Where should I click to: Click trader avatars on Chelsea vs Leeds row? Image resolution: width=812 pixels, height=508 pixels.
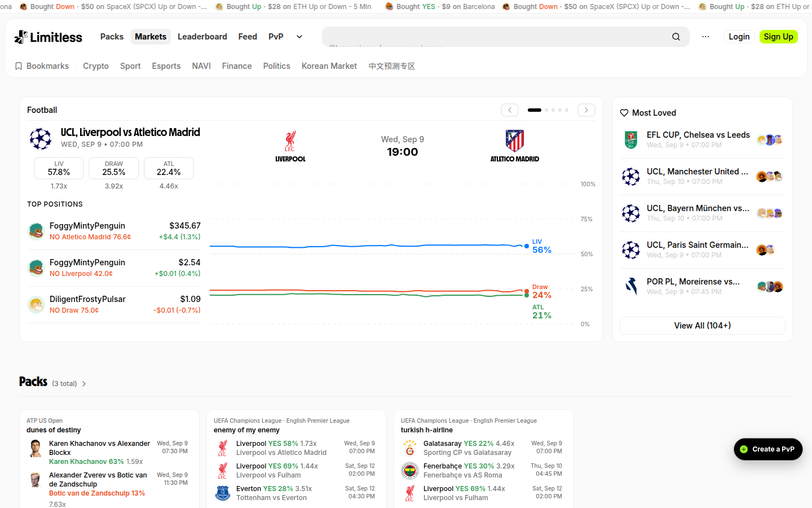(x=770, y=140)
